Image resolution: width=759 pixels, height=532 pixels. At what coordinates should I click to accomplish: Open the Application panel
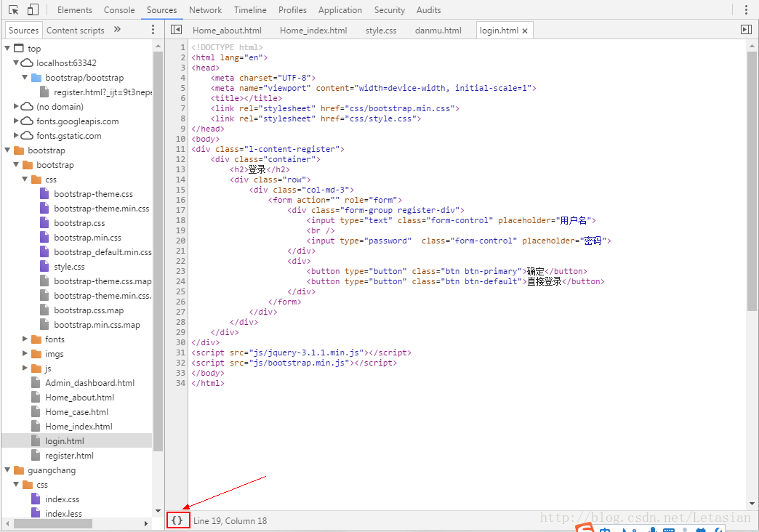[x=340, y=9]
